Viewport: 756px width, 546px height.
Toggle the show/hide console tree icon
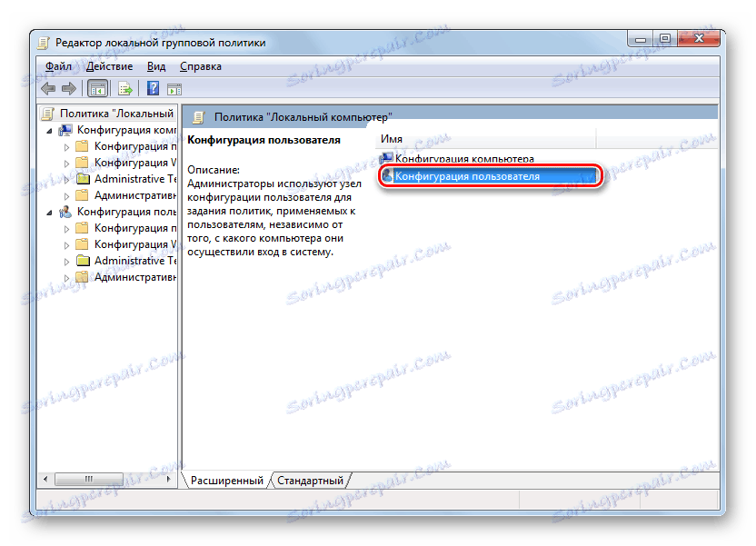tap(98, 89)
